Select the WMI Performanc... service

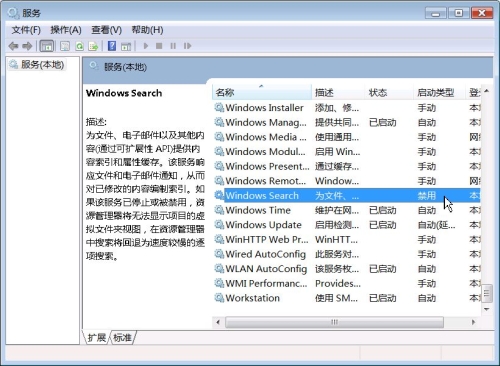coord(266,283)
